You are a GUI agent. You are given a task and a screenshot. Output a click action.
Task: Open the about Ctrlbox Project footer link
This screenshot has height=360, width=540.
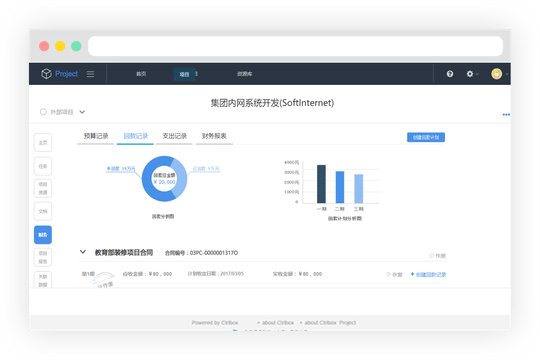[x=330, y=323]
